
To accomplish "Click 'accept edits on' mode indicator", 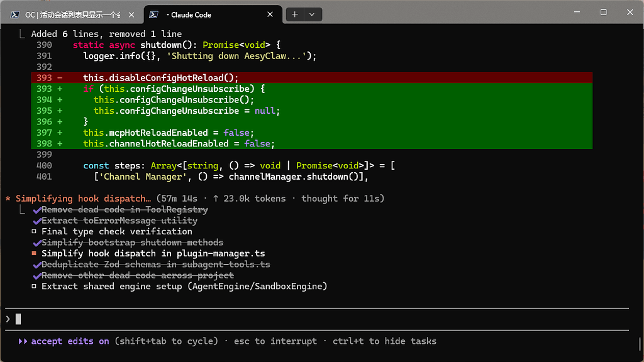I will pos(70,341).
